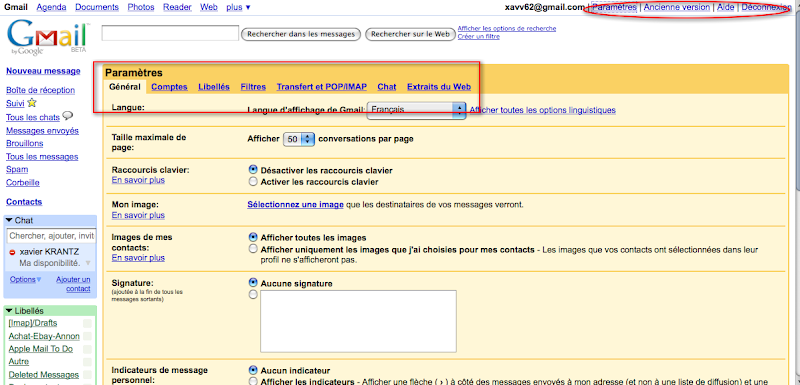Click Rechercher sur le Web button
The width and height of the screenshot is (800, 385).
(410, 34)
